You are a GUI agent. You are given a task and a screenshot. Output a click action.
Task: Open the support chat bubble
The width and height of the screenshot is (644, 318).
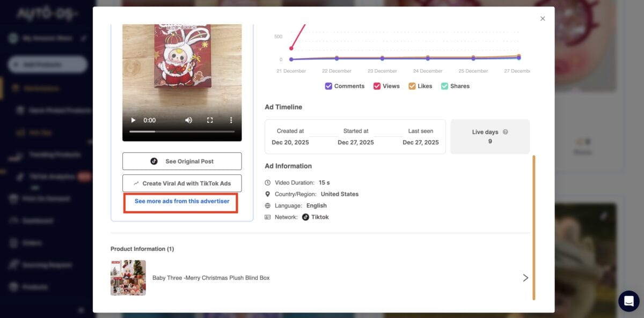(x=628, y=301)
